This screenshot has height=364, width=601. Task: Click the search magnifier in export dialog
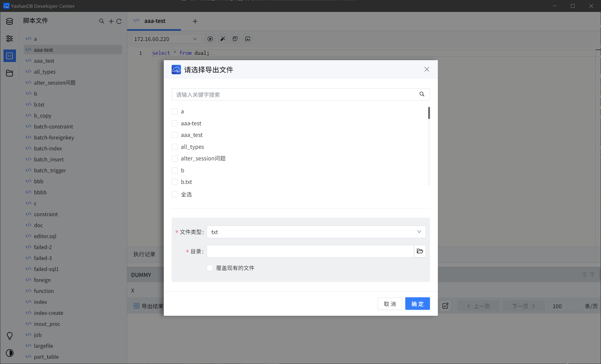pos(422,94)
